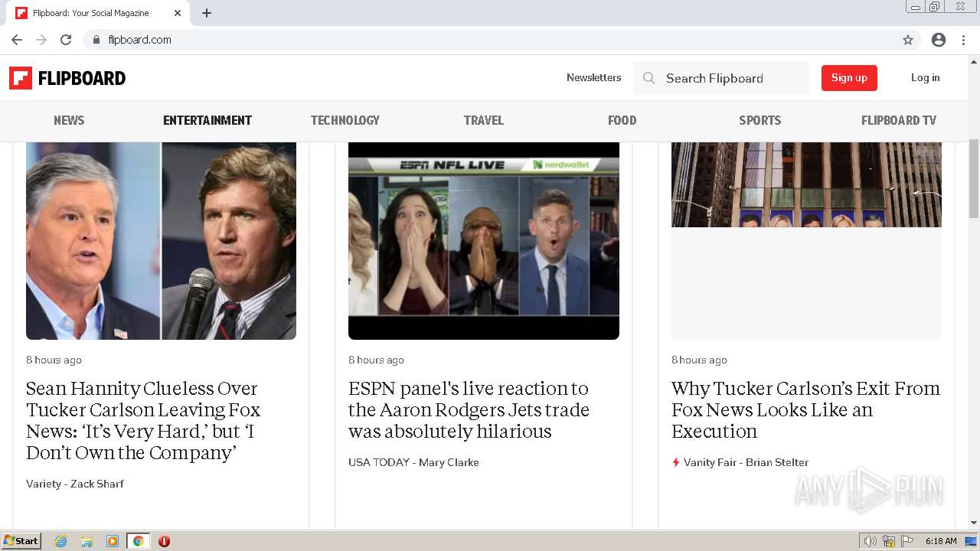Viewport: 980px width, 551px height.
Task: Bookmark this page with star icon
Action: click(x=908, y=40)
